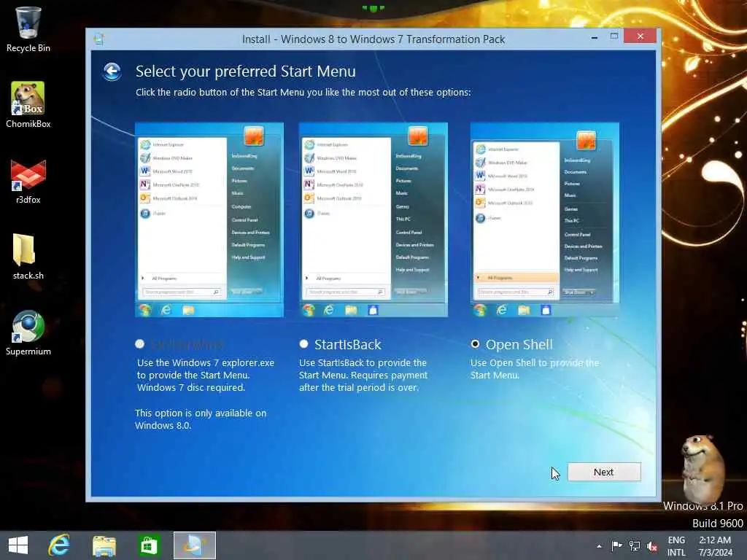This screenshot has width=747, height=560.
Task: Click the Windows 7 explorer start menu preview
Action: tap(209, 219)
